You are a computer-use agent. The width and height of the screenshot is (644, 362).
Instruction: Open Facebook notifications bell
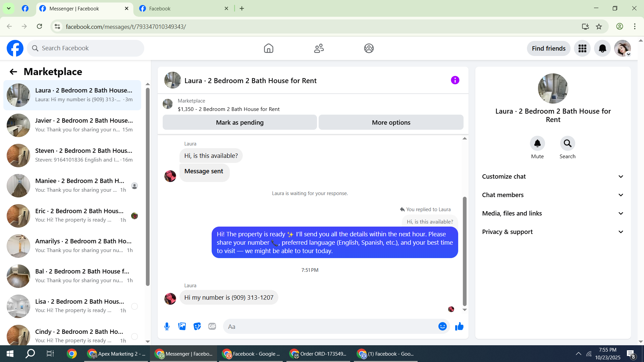[x=602, y=49]
